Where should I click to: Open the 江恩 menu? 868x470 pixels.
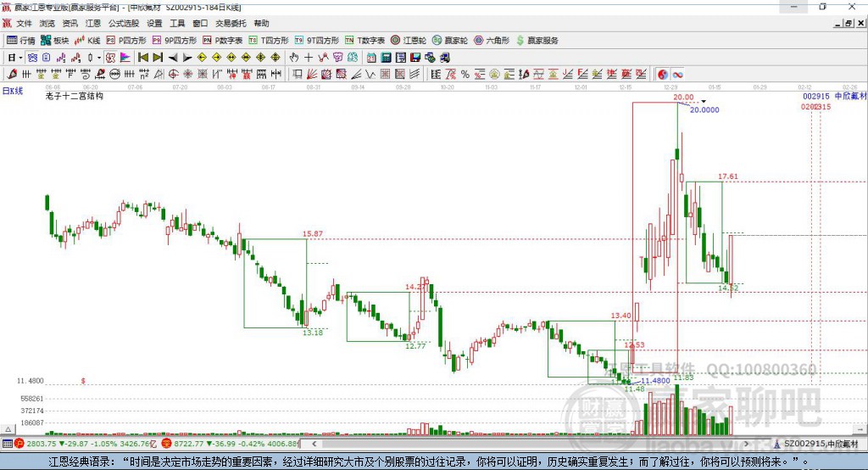(x=93, y=23)
